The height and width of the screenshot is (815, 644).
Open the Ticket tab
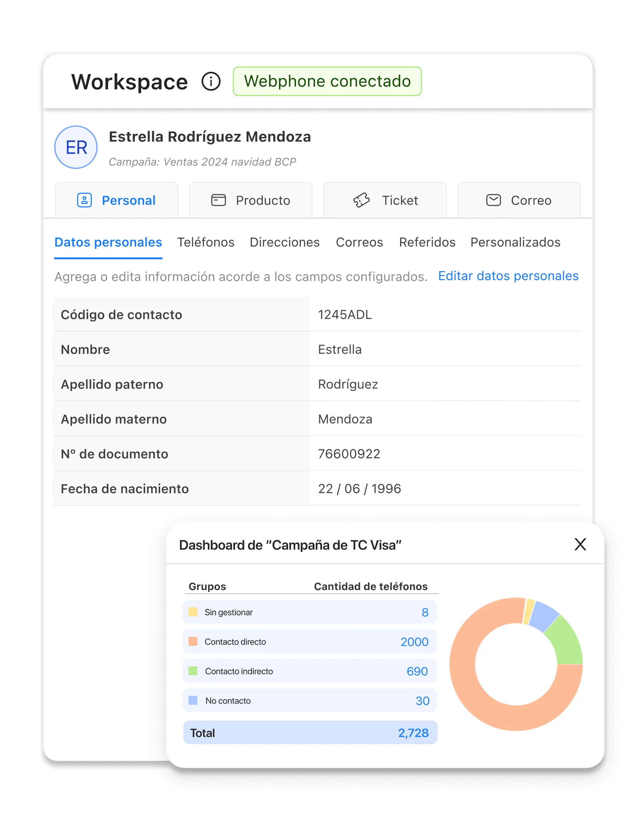point(385,200)
